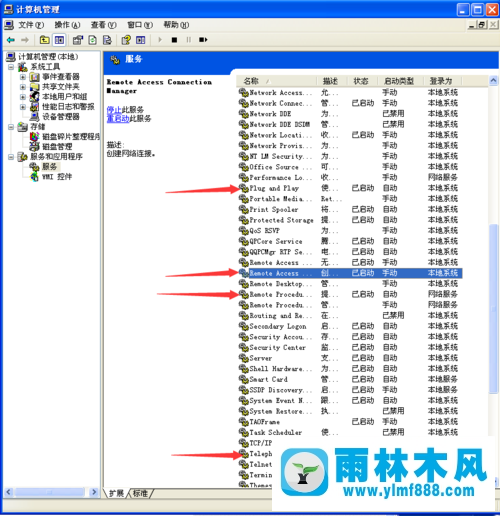The image size is (500, 516).
Task: Click the Back arrow toolbar icon
Action: pyautogui.click(x=11, y=40)
